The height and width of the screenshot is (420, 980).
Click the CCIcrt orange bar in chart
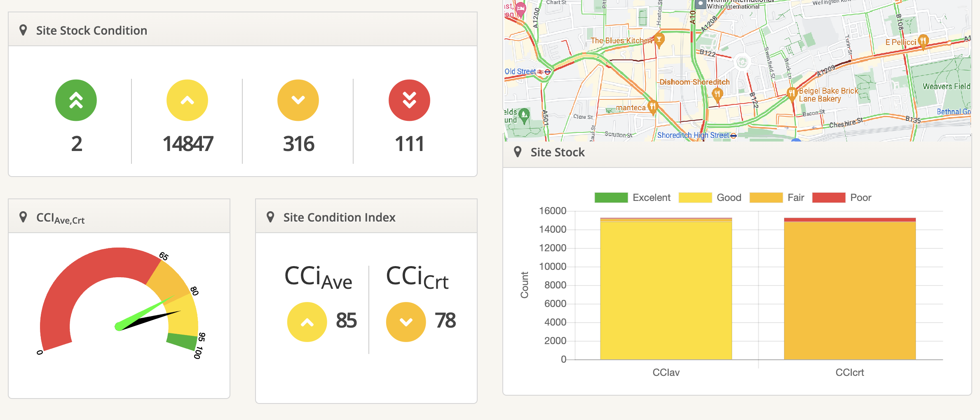pos(850,289)
